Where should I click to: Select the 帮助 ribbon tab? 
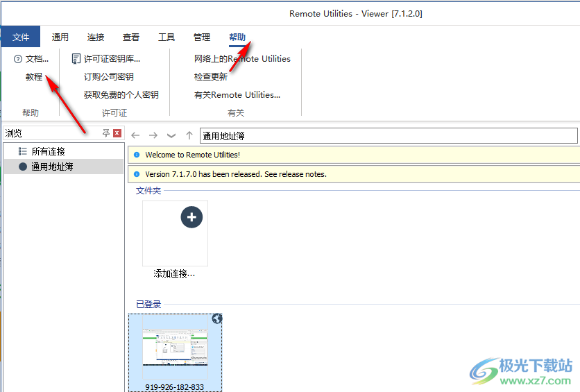pos(237,37)
